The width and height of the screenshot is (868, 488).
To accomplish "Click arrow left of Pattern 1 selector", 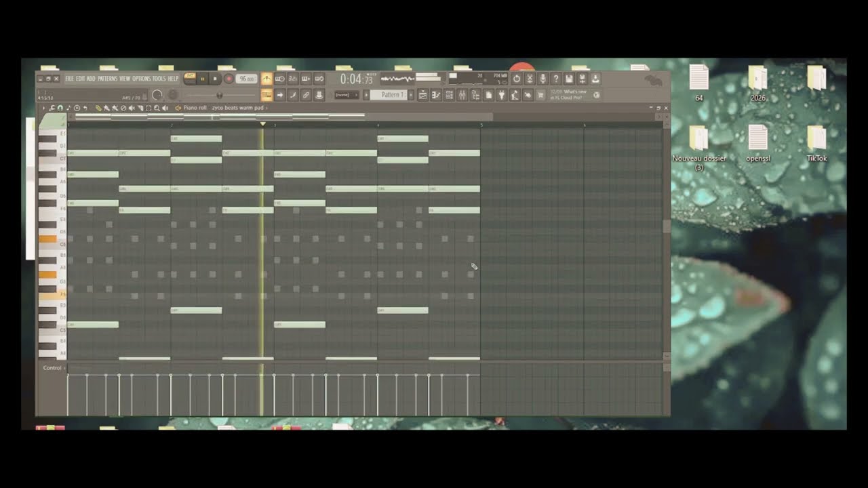I will [x=366, y=95].
